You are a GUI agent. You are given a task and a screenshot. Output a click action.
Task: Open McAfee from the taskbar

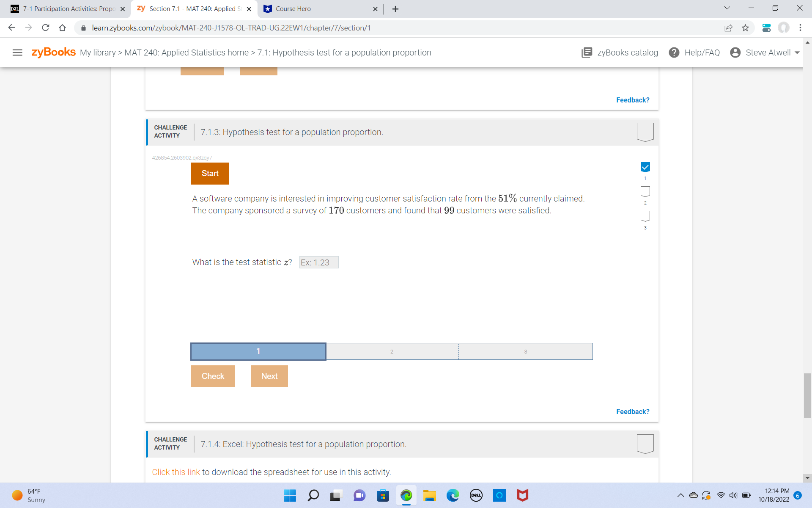coord(522,495)
